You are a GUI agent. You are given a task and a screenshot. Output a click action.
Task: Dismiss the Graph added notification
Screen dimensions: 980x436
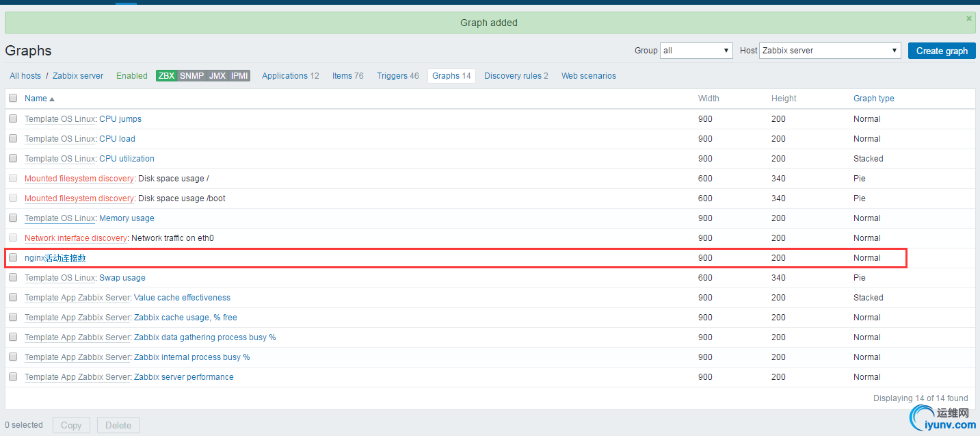click(x=968, y=18)
